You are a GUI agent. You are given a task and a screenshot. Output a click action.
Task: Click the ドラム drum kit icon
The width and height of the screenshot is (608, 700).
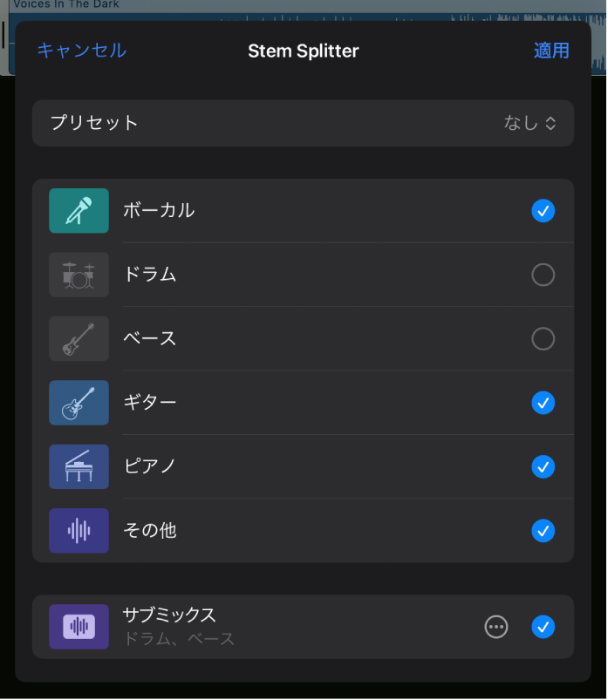click(79, 275)
